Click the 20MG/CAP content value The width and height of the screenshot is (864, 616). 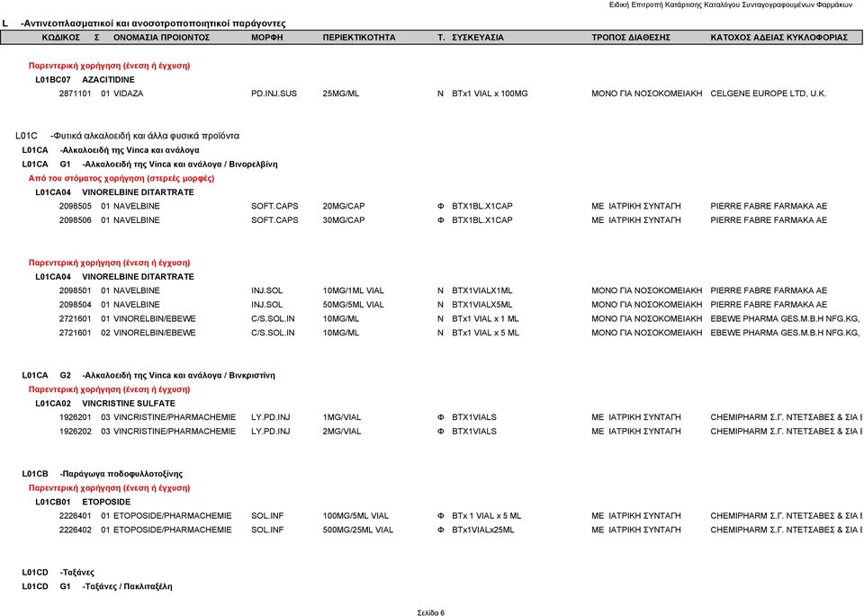344,207
